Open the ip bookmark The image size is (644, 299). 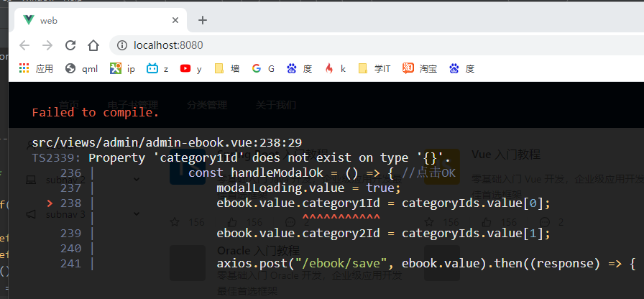[122, 68]
